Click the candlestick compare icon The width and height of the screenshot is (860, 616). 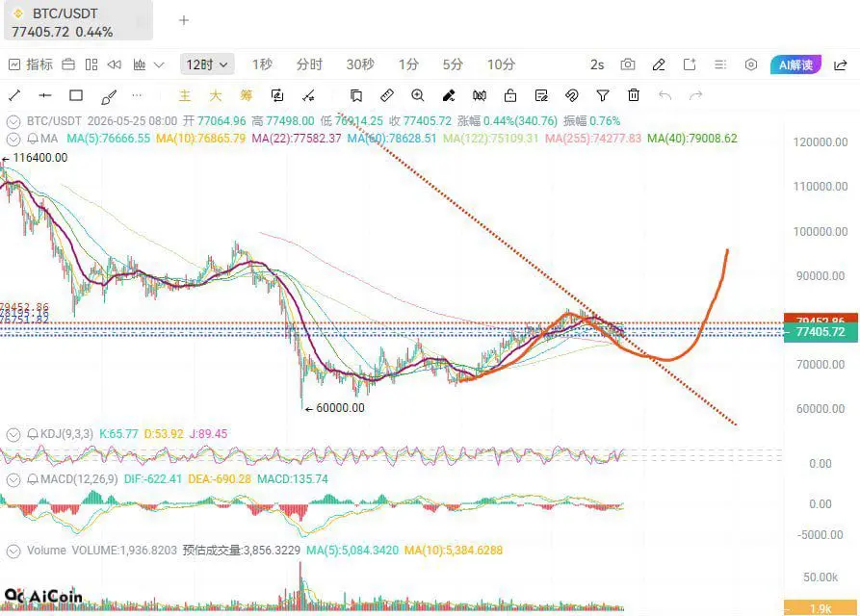tap(480, 96)
